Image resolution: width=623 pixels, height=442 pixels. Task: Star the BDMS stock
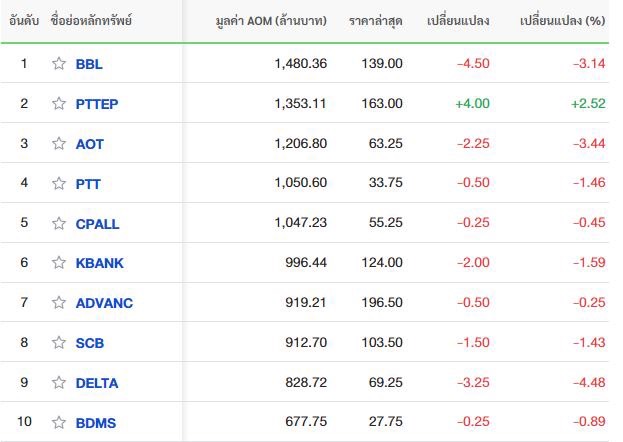tap(59, 422)
